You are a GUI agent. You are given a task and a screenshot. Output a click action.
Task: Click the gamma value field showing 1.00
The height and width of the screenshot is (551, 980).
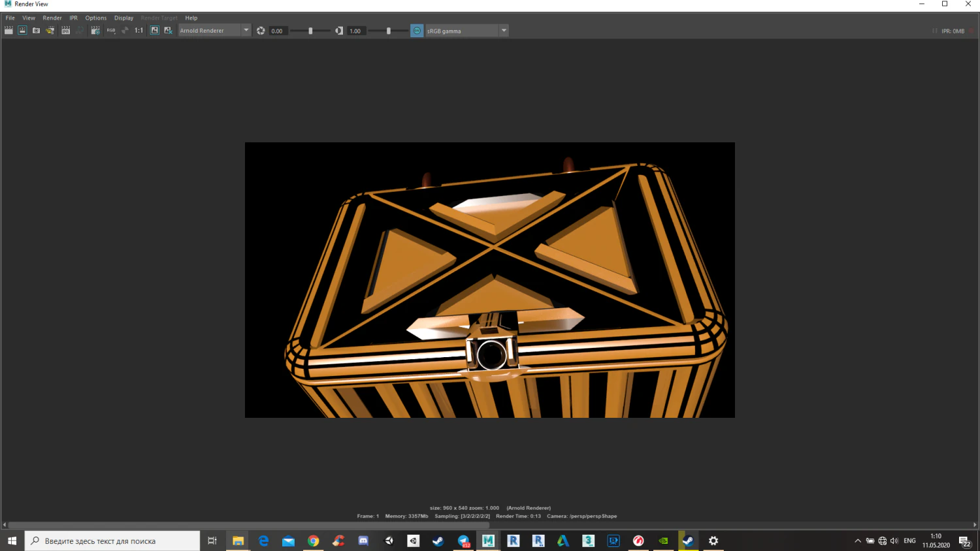click(356, 31)
